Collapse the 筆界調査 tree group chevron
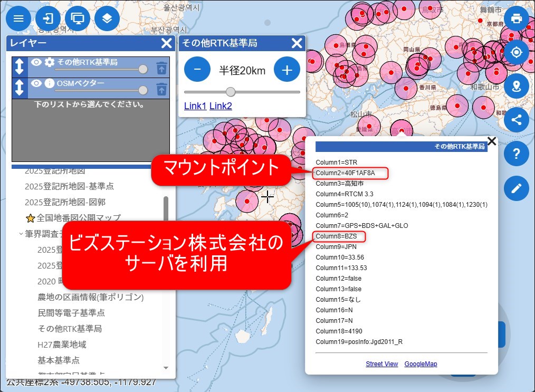535x392 pixels. 21,233
